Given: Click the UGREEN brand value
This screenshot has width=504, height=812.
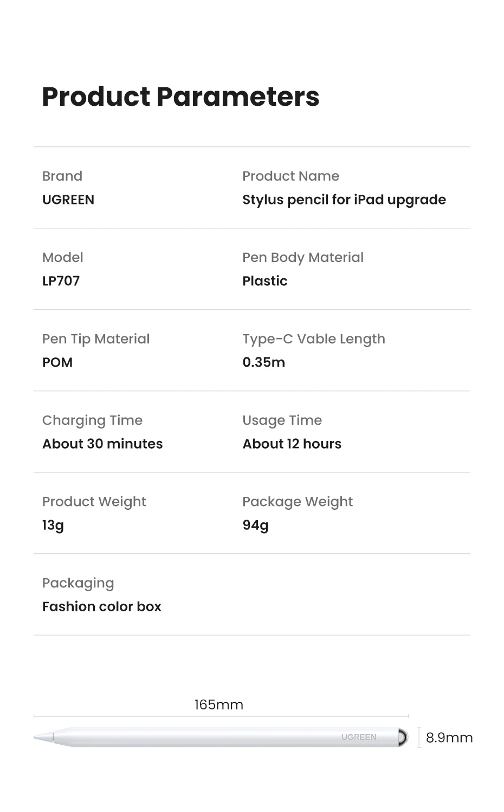Looking at the screenshot, I should (68, 200).
